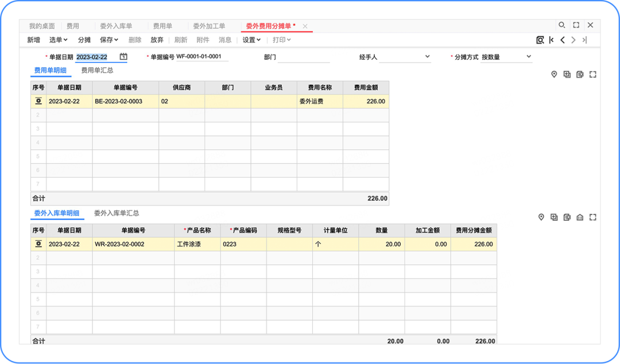
Task: Click inside the 部门 input field
Action: pos(304,56)
